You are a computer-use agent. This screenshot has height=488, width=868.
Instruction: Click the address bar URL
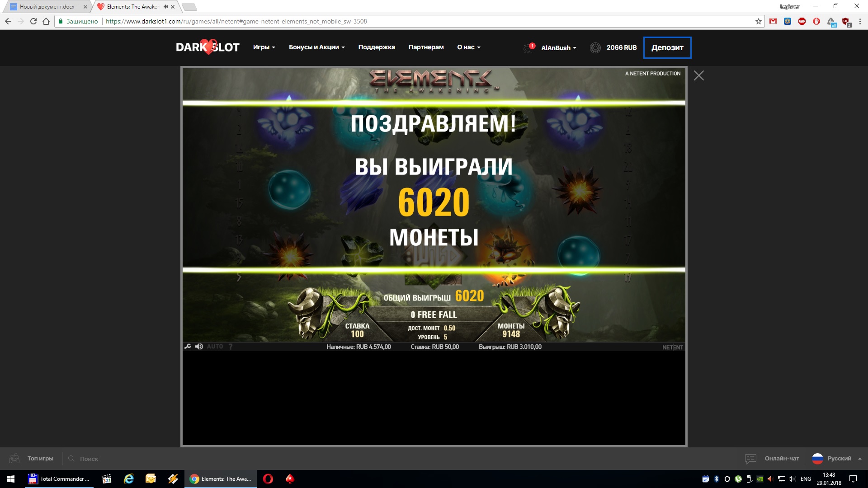point(236,21)
